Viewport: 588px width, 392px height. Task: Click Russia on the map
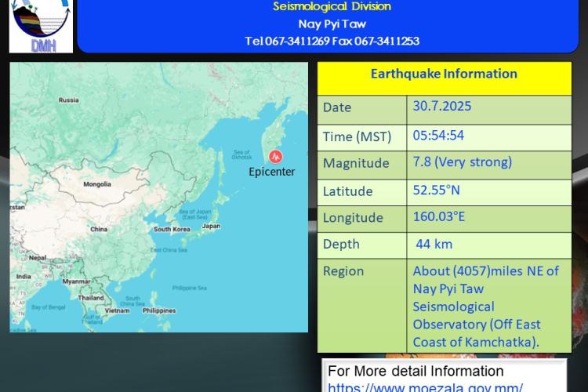(69, 100)
